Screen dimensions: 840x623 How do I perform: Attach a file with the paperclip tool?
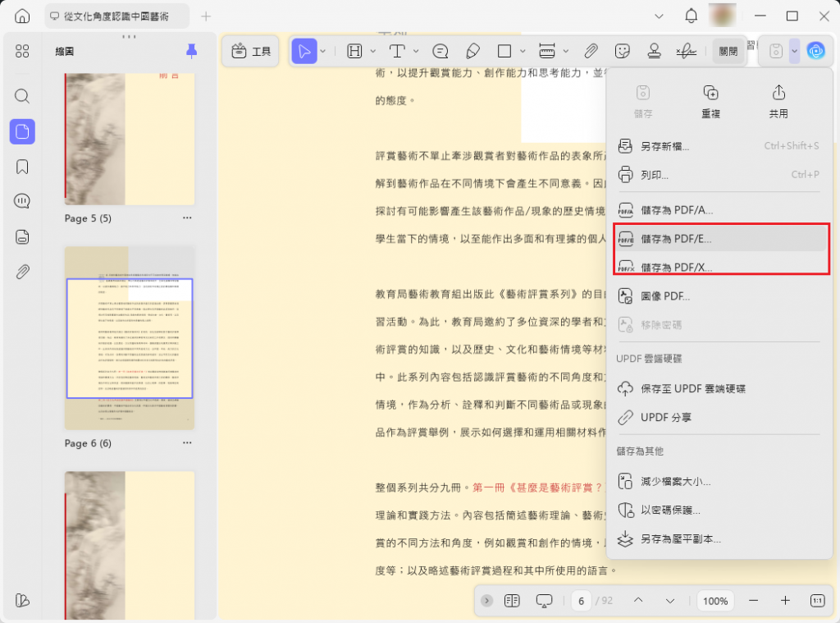(x=591, y=51)
